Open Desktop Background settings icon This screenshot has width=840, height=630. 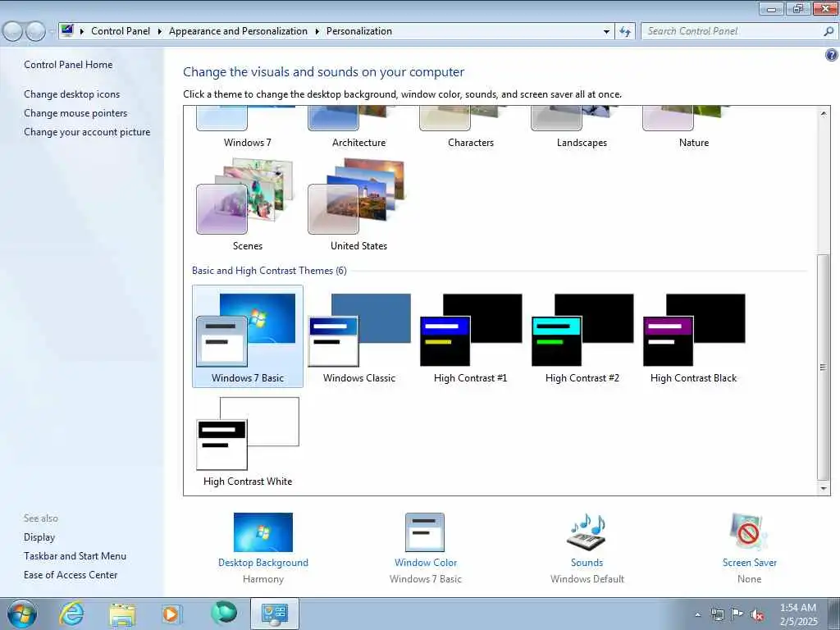(x=263, y=532)
